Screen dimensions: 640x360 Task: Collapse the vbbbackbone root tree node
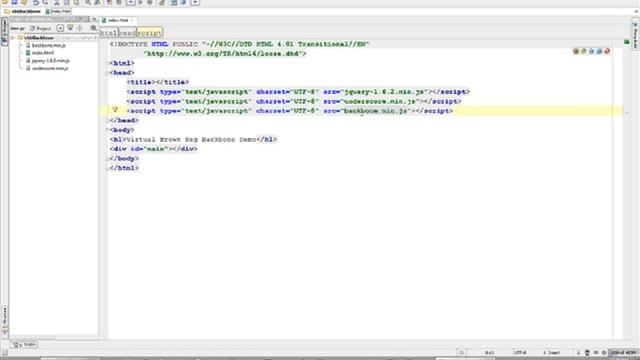click(x=13, y=38)
